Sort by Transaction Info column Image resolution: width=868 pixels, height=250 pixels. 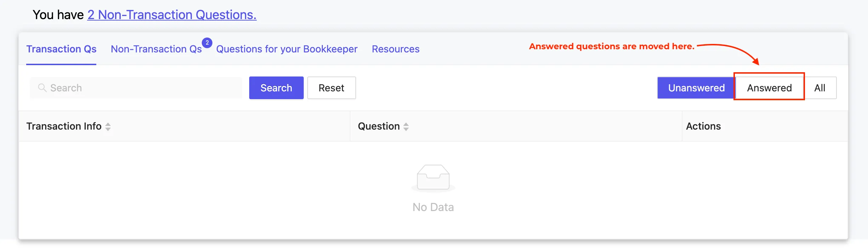[108, 126]
